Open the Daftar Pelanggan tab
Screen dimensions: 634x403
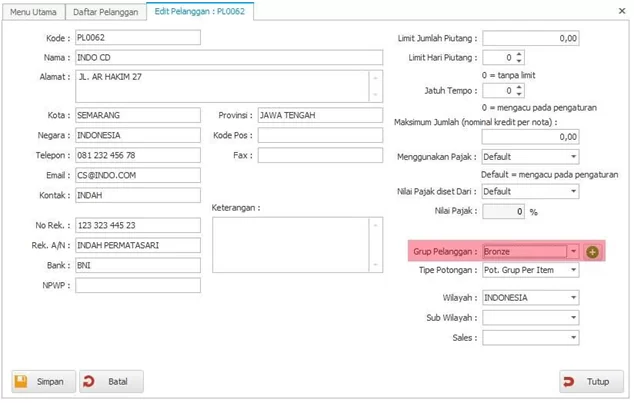coord(107,11)
